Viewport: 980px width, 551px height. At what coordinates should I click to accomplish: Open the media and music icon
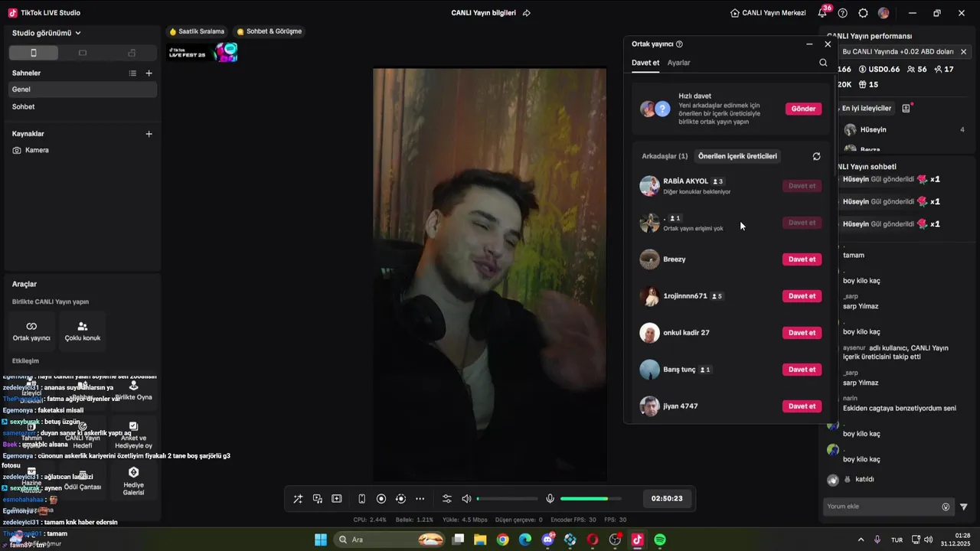(318, 499)
